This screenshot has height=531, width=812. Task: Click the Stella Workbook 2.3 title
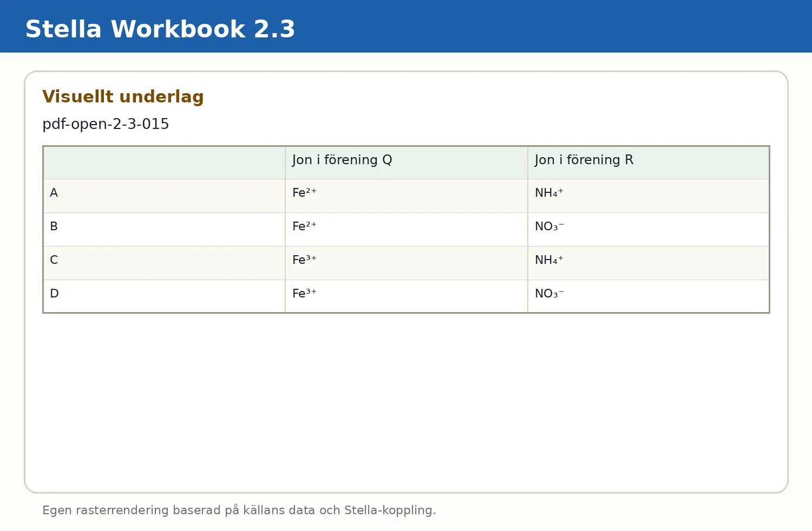tap(160, 29)
